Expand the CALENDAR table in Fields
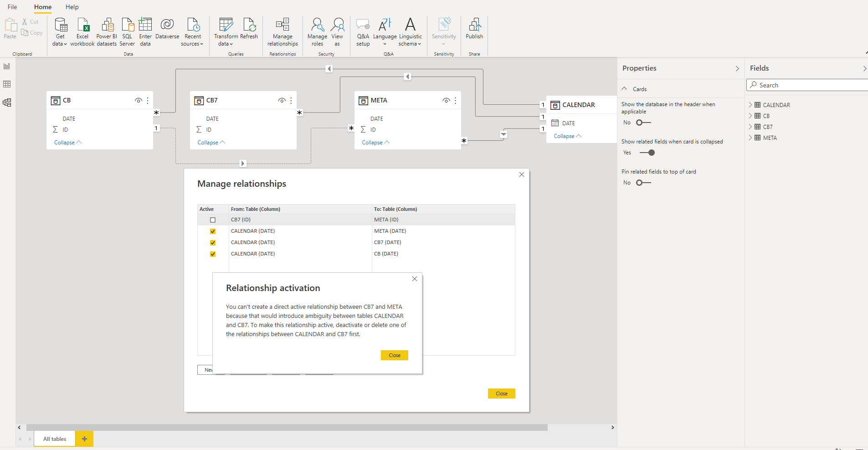This screenshot has height=450, width=868. 750,105
